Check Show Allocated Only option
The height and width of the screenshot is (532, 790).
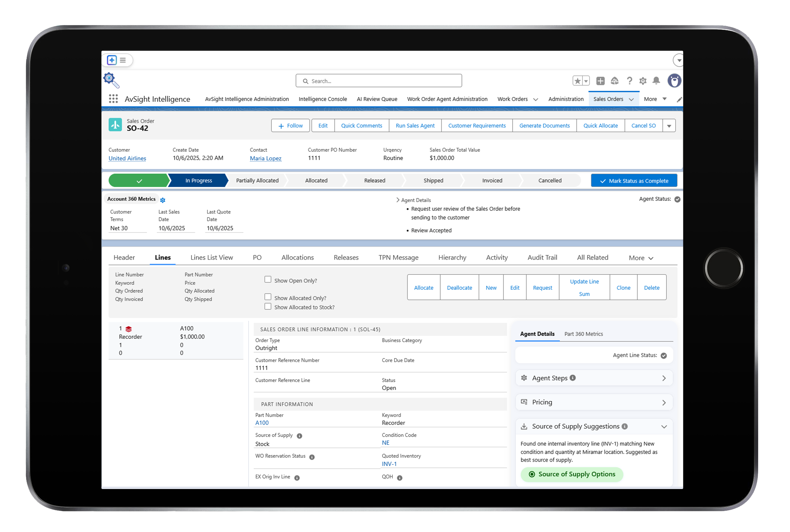pyautogui.click(x=268, y=297)
